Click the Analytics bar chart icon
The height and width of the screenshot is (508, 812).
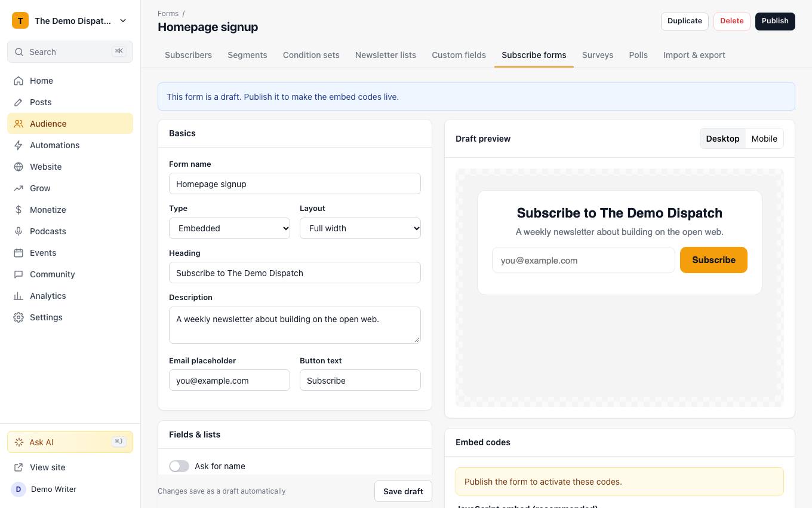[x=19, y=296]
